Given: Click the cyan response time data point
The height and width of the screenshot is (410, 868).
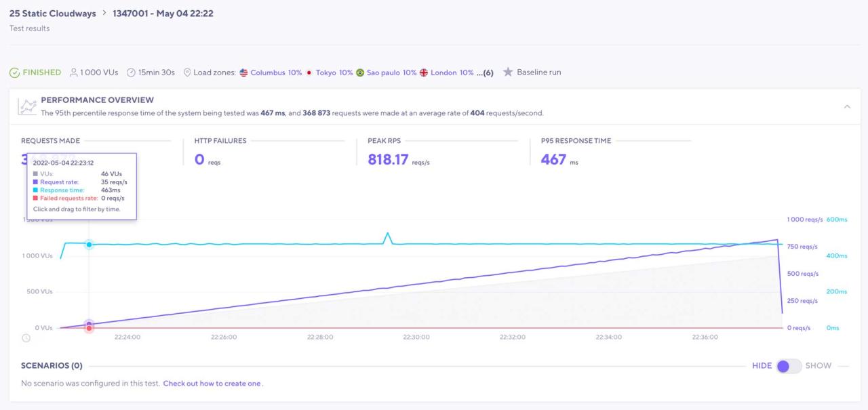Looking at the screenshot, I should (x=89, y=244).
